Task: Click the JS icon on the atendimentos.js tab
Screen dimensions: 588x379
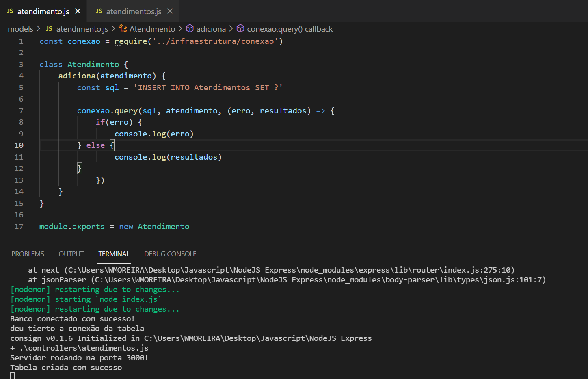Action: click(x=99, y=11)
